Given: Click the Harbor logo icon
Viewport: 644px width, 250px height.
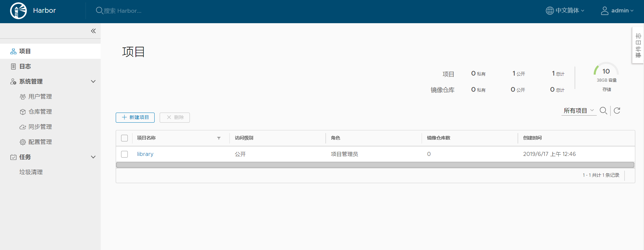Looking at the screenshot, I should coord(18,11).
